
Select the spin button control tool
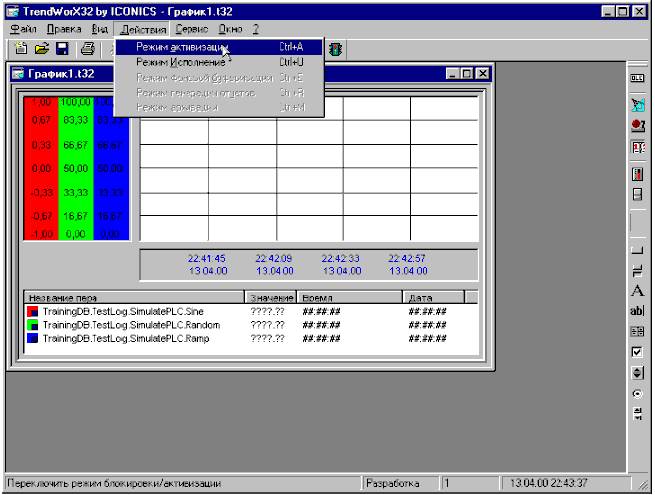point(637,373)
